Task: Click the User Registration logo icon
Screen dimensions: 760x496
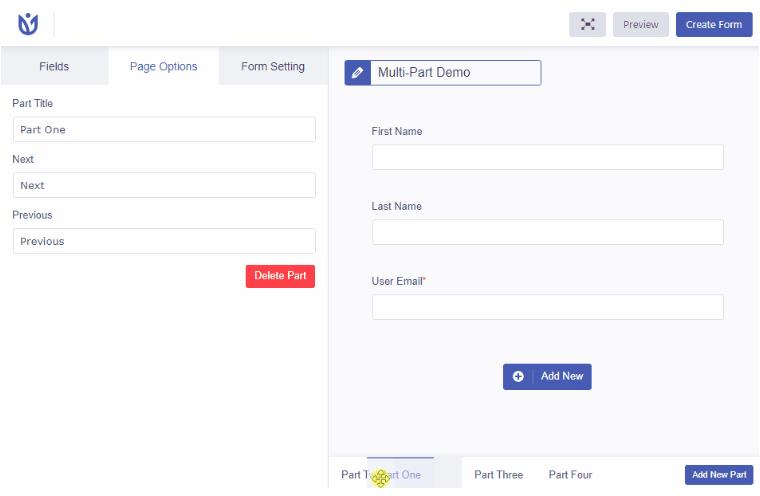Action: [28, 24]
